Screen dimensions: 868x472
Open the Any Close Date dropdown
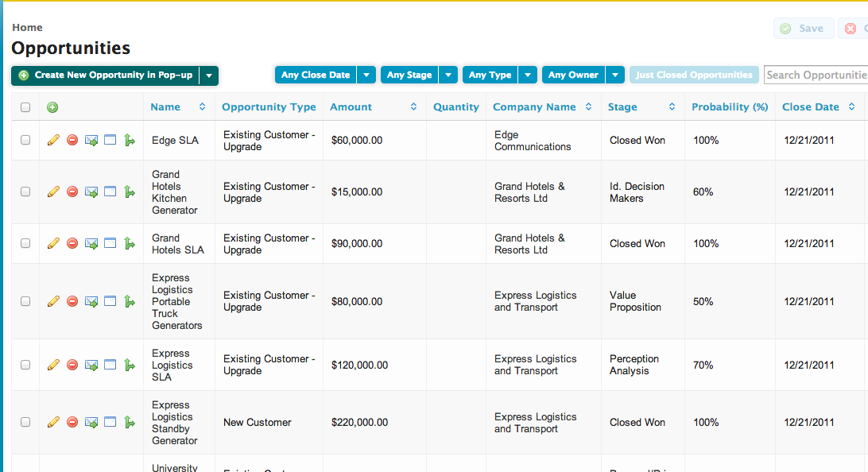[315, 74]
